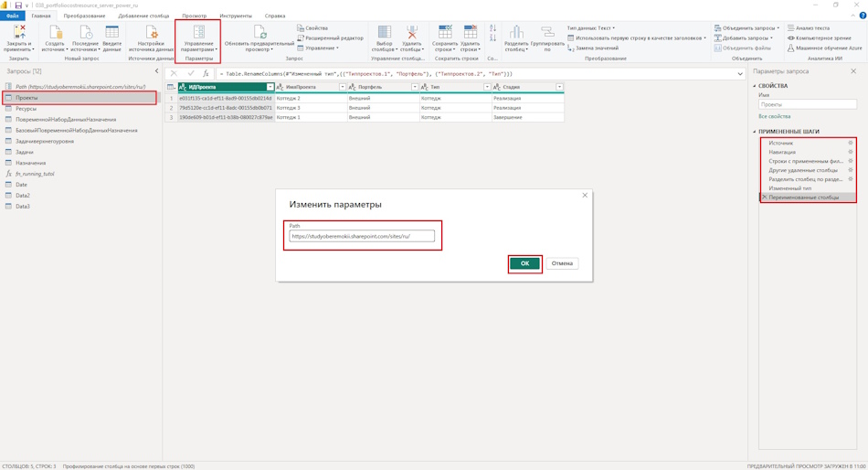868x470 pixels.
Task: Close the Изменить параметры dialog
Action: coord(585,195)
